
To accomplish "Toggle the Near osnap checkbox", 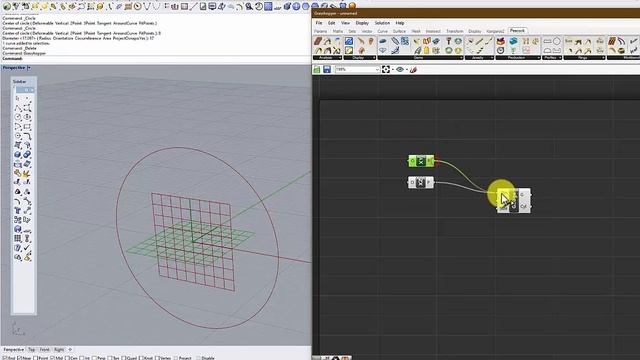I will click(x=19, y=358).
